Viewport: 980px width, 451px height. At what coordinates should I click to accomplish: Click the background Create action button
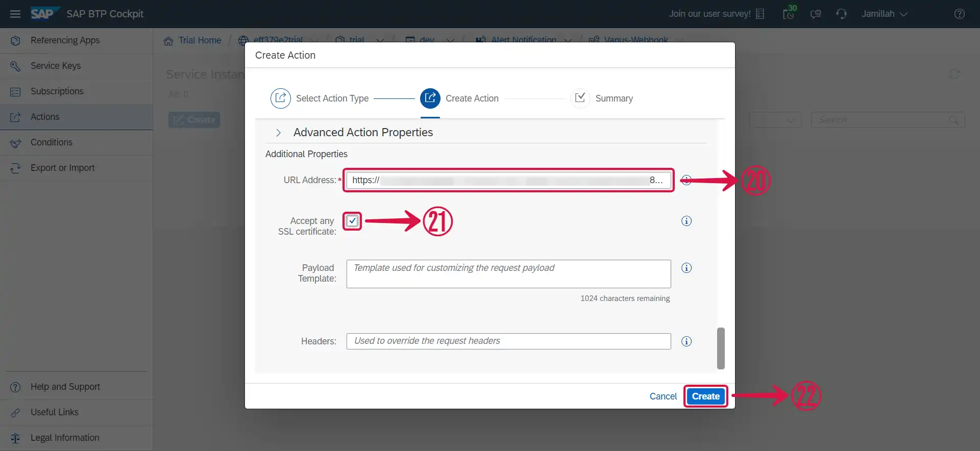194,120
